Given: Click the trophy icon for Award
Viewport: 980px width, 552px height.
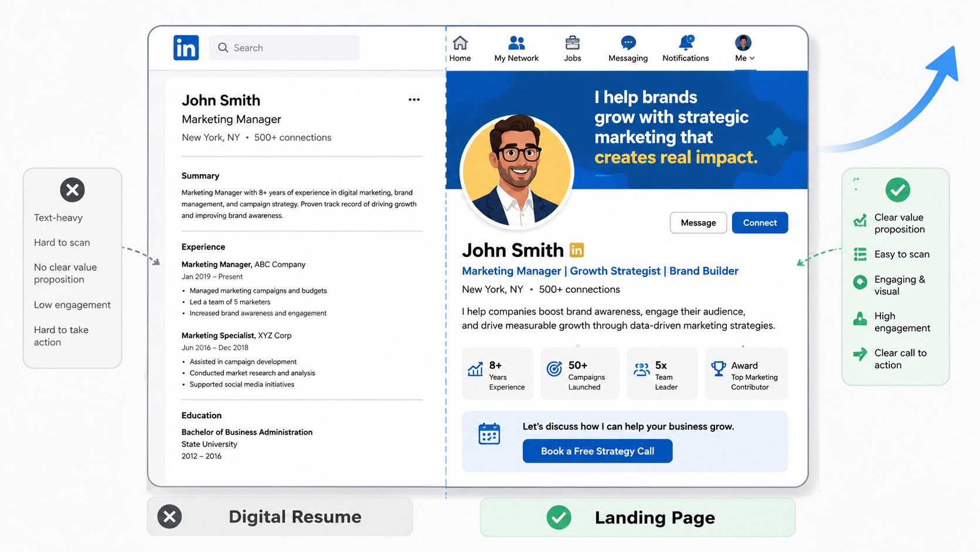Looking at the screenshot, I should tap(718, 368).
